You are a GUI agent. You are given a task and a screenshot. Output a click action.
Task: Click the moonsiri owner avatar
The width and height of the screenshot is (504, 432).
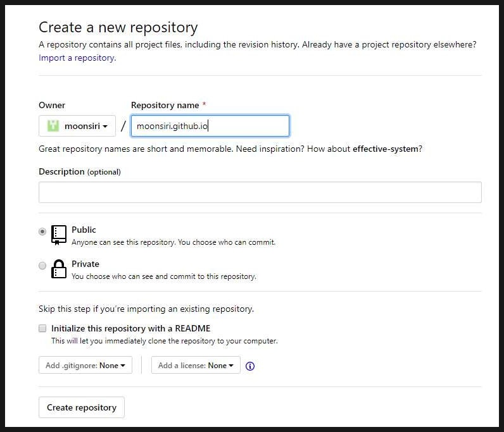click(x=53, y=126)
